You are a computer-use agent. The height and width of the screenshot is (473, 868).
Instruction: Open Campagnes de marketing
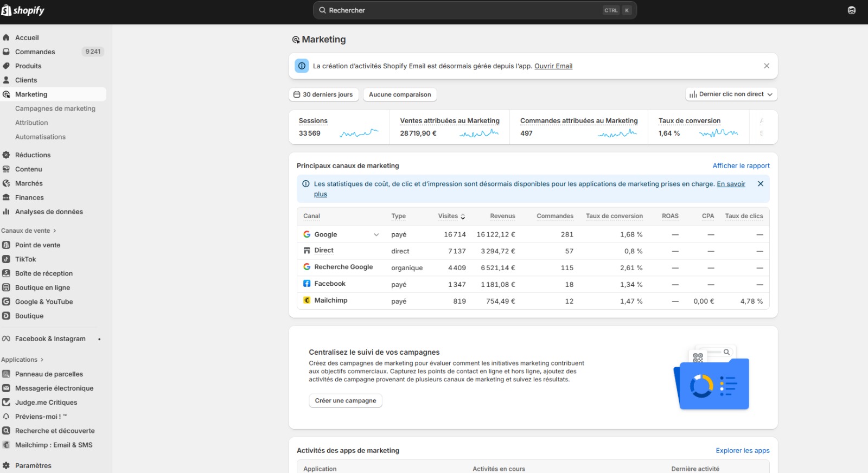55,108
